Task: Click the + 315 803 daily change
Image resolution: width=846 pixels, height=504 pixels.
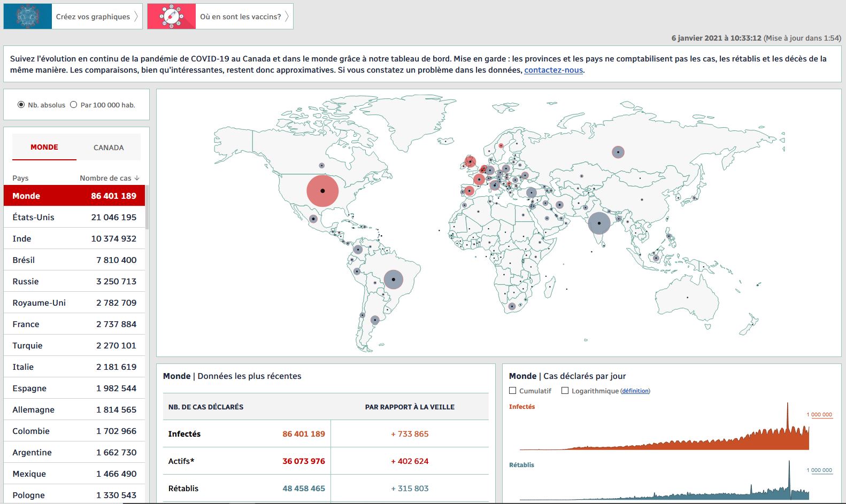Action: (410, 489)
